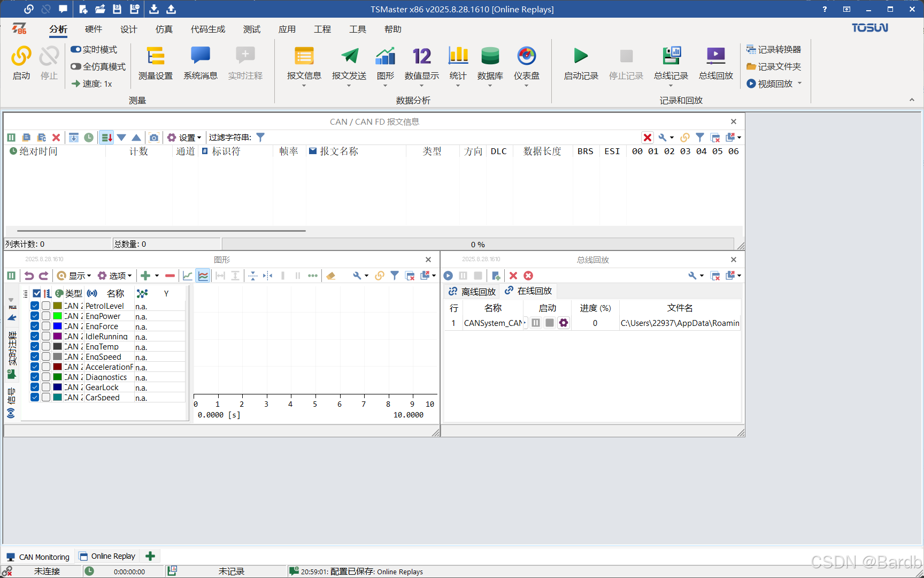Collapse the ribbon with the up chevron
The image size is (924, 578).
[912, 100]
